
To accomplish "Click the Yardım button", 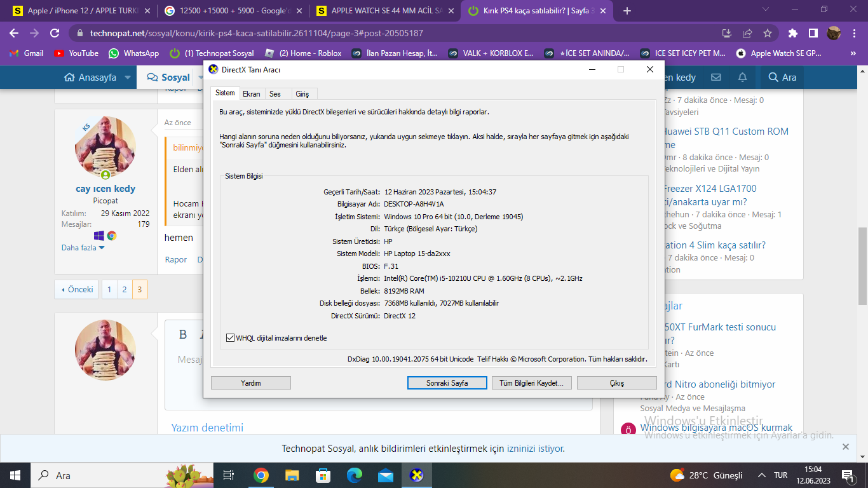I will pyautogui.click(x=251, y=383).
